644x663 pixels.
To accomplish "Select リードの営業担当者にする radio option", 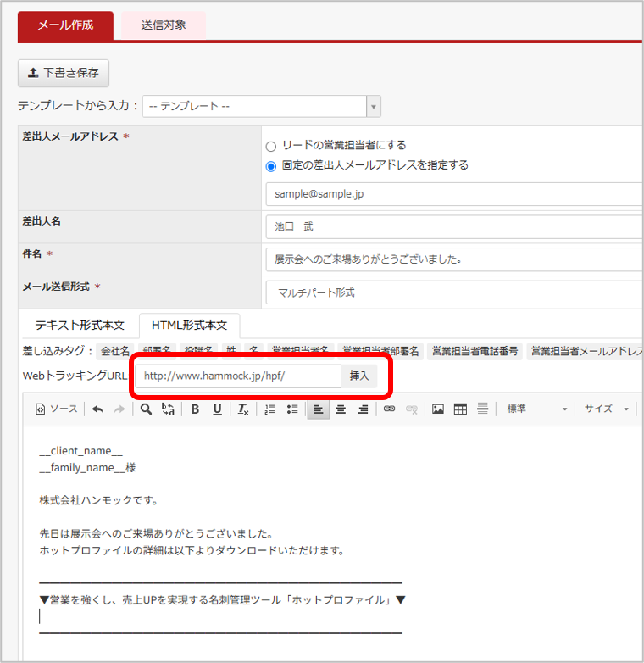I will click(271, 147).
